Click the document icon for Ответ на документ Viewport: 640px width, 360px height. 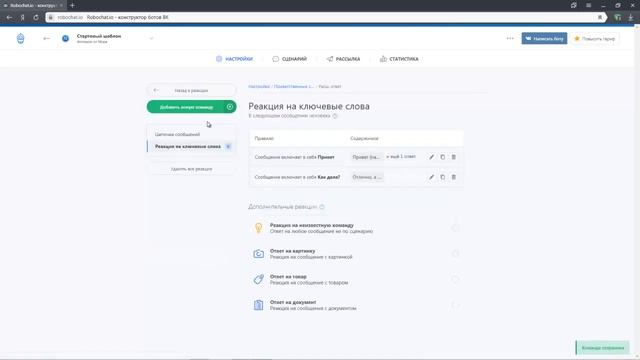(258, 305)
